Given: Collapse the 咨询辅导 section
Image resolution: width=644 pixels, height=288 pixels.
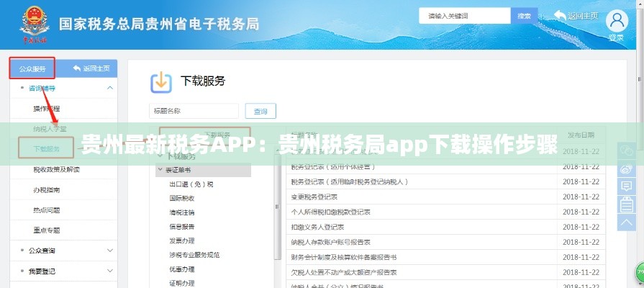Looking at the screenshot, I should click(110, 88).
